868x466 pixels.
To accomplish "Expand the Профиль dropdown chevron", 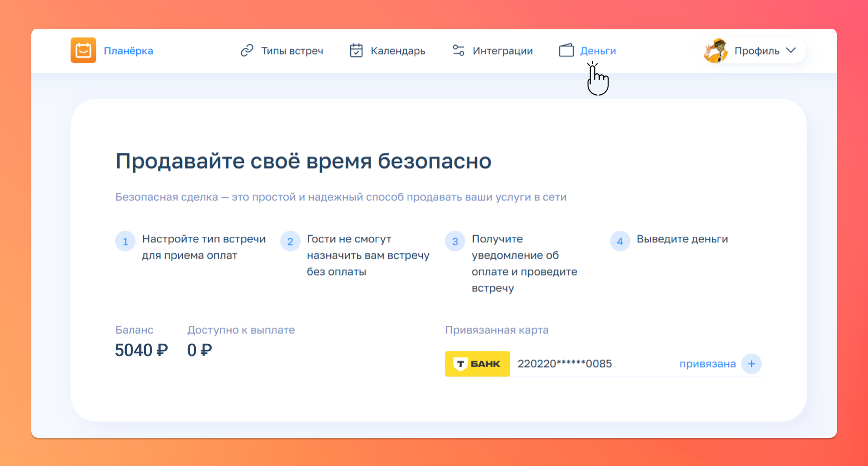I will click(x=791, y=50).
